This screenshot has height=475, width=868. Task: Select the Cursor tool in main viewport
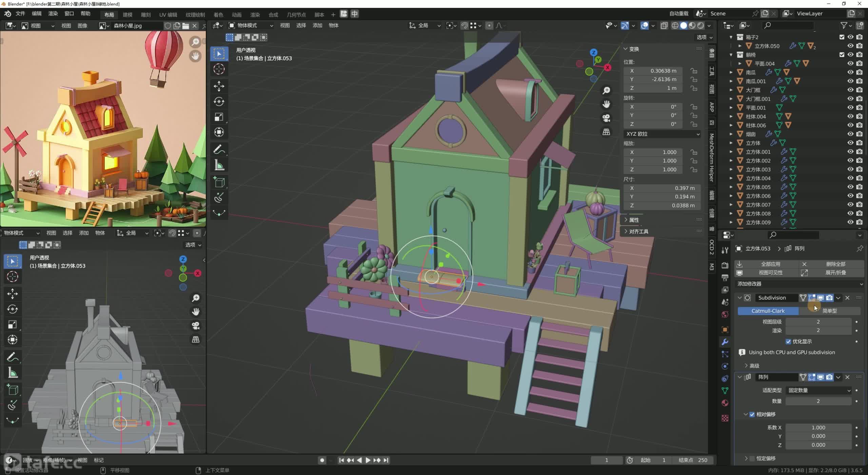[x=219, y=69]
